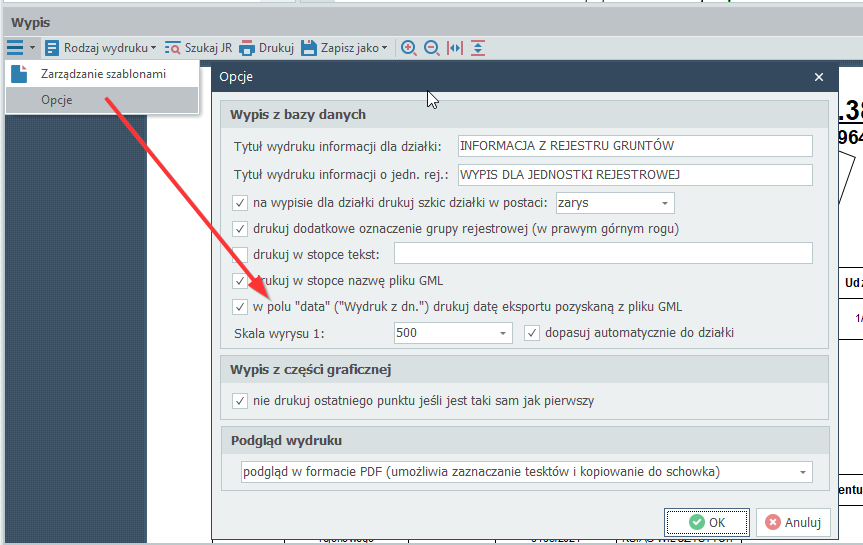Uncheck 'nie drukuj ostatniego punktu' checkbox

(x=240, y=401)
